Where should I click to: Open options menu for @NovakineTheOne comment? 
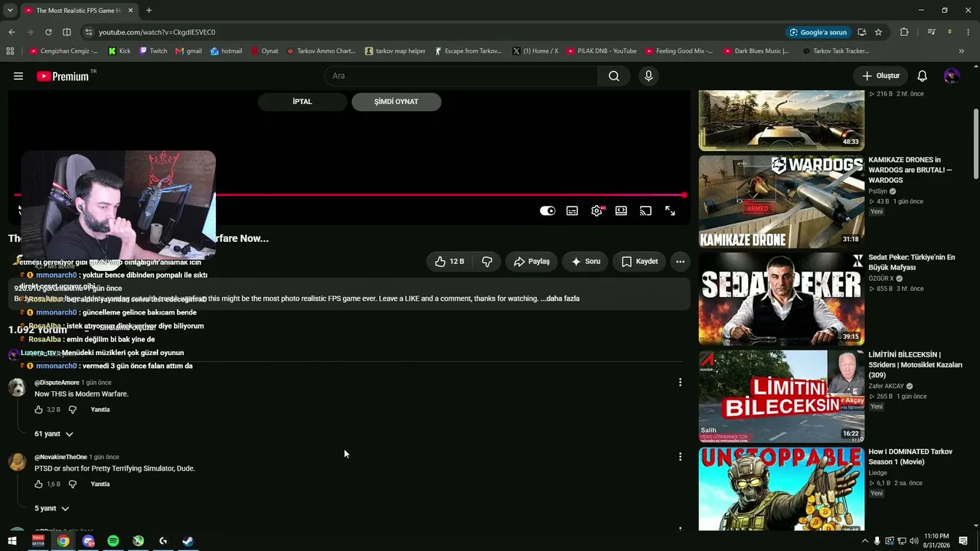[x=680, y=457]
